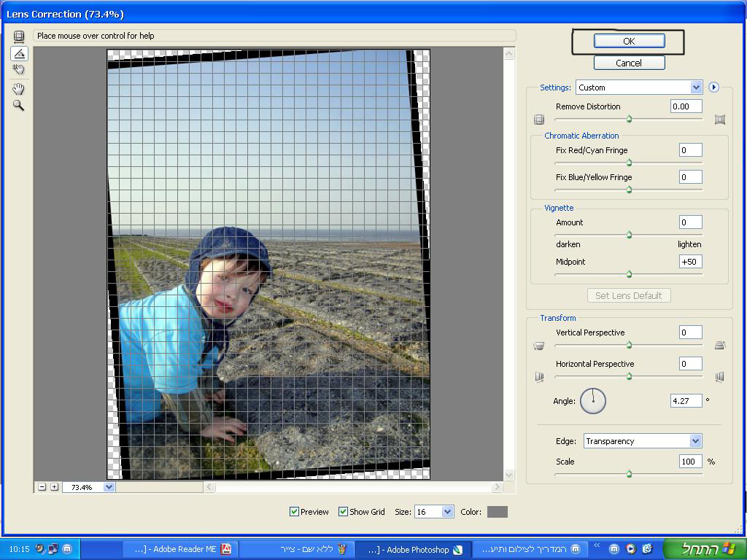747x560 pixels.
Task: Click the preview vertical scrollbar up arrow
Action: click(508, 53)
